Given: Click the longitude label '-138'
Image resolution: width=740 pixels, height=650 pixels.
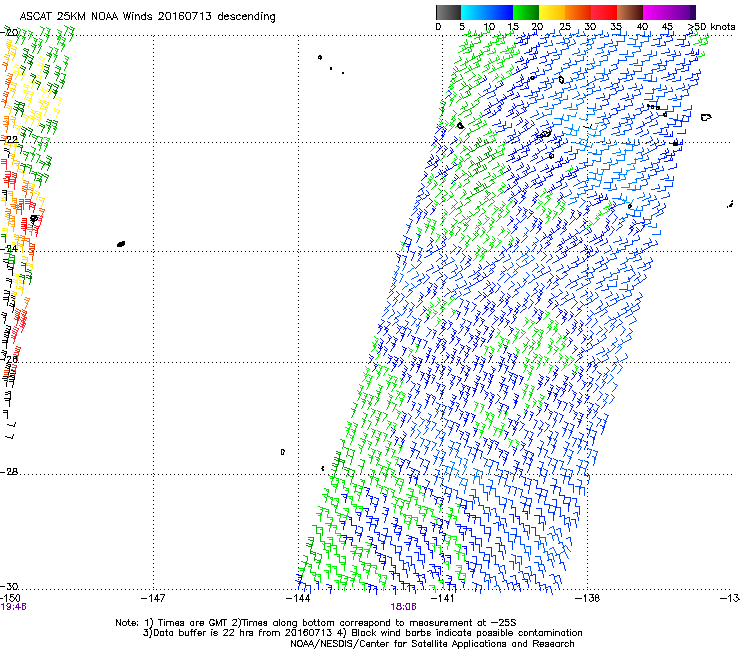Looking at the screenshot, I should [588, 598].
